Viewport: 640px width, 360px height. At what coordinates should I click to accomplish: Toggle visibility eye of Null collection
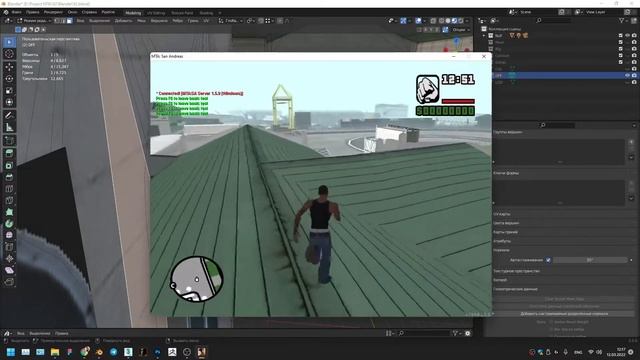click(627, 36)
